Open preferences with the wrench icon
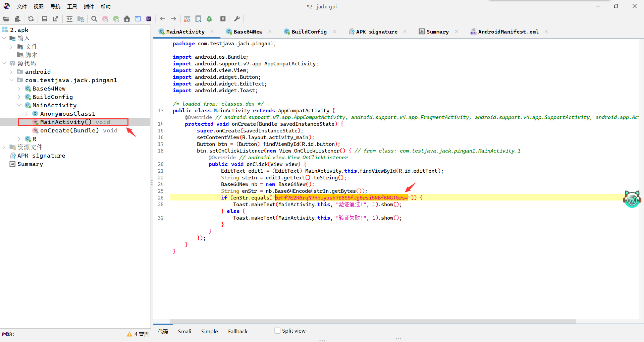The height and width of the screenshot is (342, 644). [237, 19]
